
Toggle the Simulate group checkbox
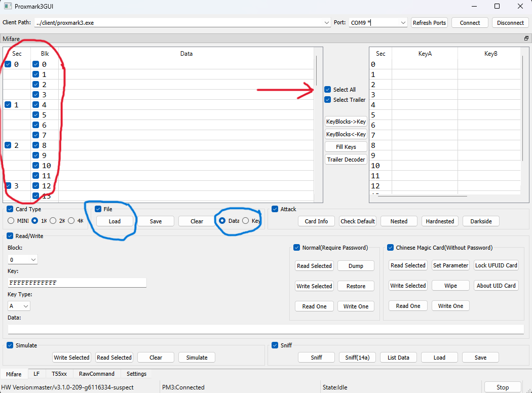tap(10, 345)
